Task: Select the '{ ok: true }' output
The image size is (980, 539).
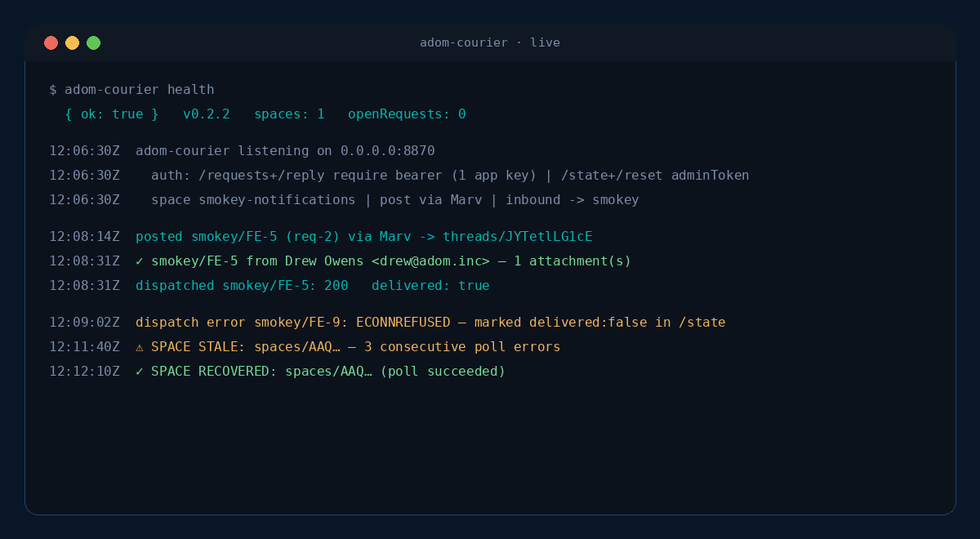Action: click(x=112, y=114)
